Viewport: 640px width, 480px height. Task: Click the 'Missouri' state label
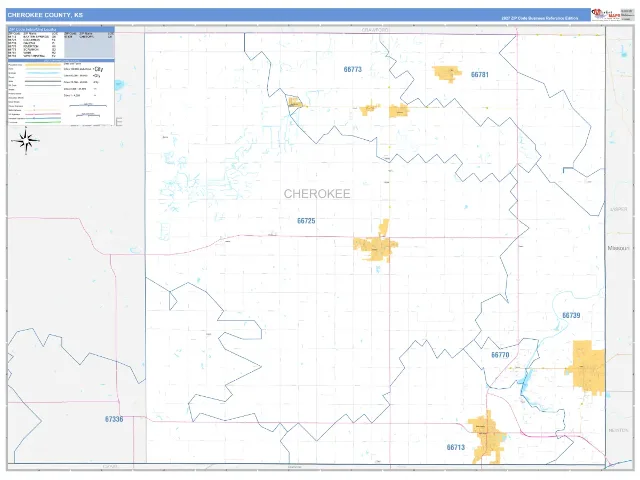point(618,248)
